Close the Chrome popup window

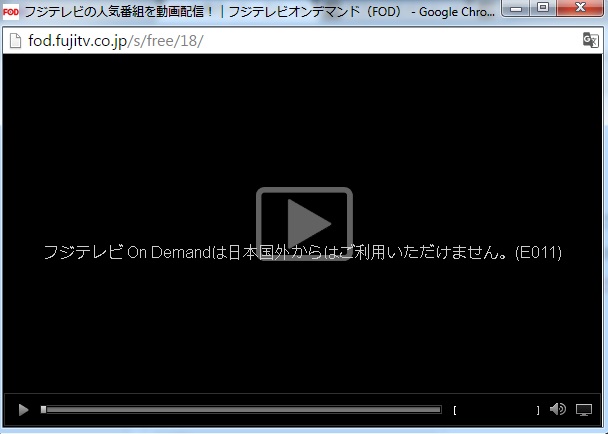click(580, 8)
